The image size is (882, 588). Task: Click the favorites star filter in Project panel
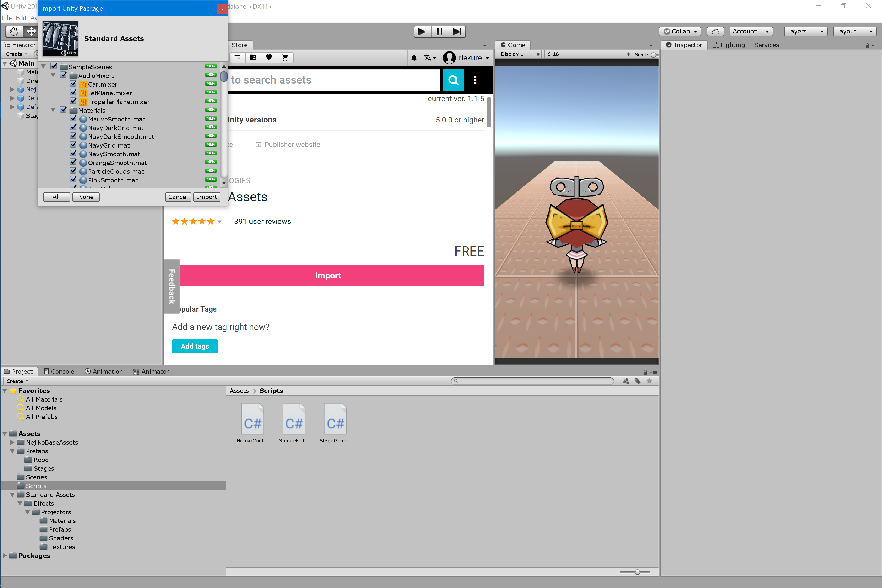[650, 381]
